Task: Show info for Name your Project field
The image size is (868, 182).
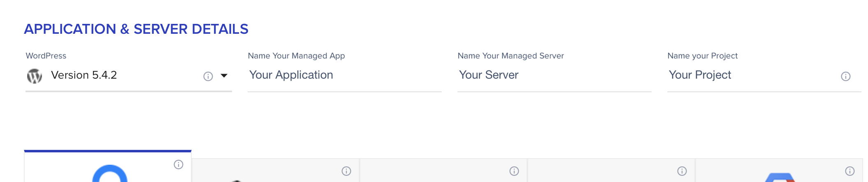Action: [846, 76]
